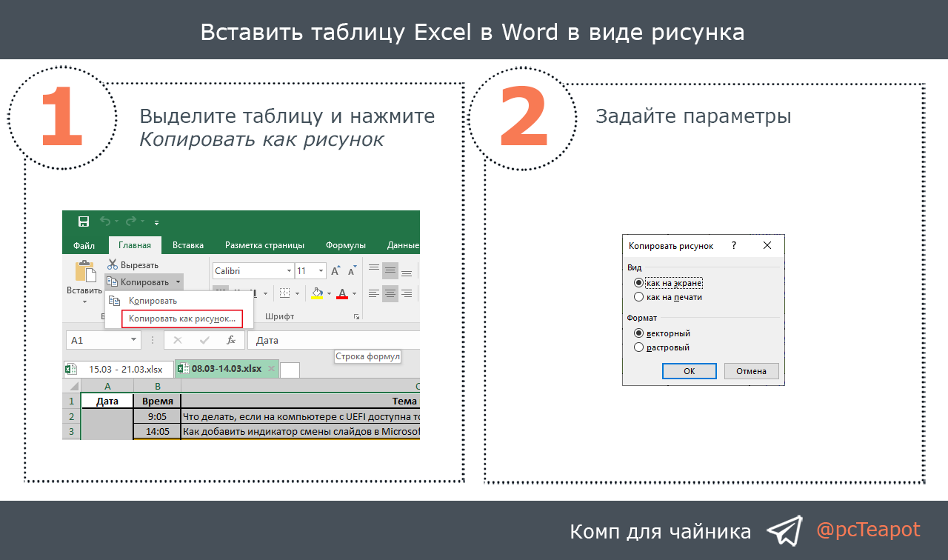Select column header A

(x=107, y=386)
